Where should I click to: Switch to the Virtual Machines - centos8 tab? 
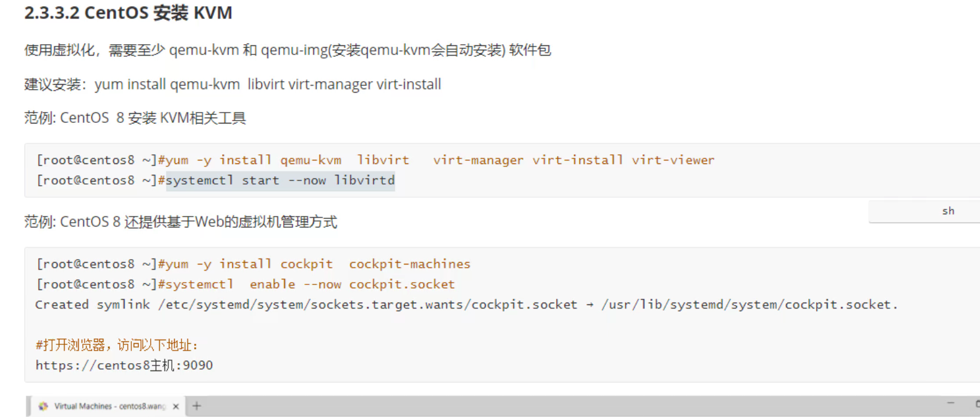point(109,406)
